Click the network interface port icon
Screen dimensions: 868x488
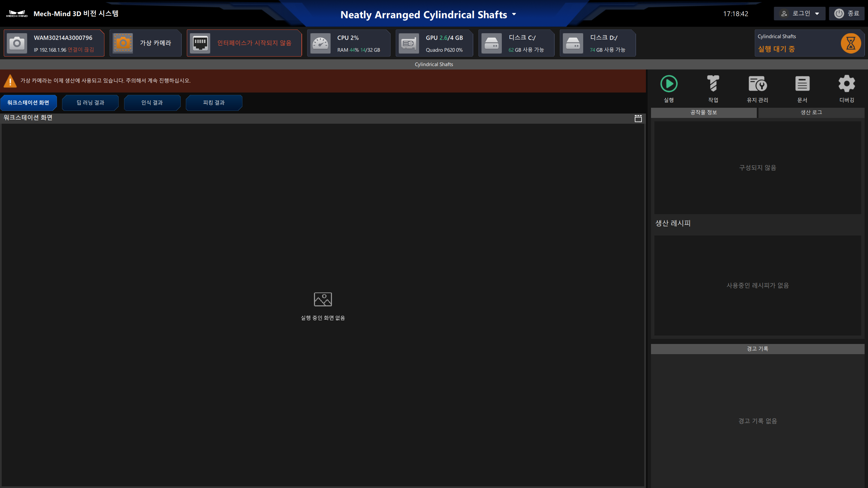tap(200, 43)
